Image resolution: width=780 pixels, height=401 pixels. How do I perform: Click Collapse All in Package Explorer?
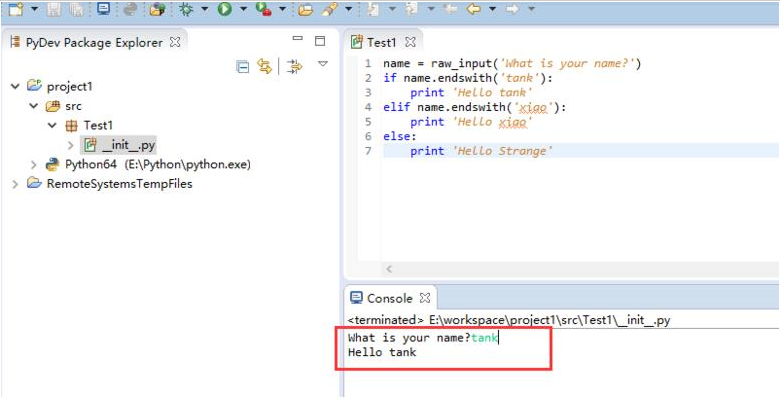[x=242, y=67]
